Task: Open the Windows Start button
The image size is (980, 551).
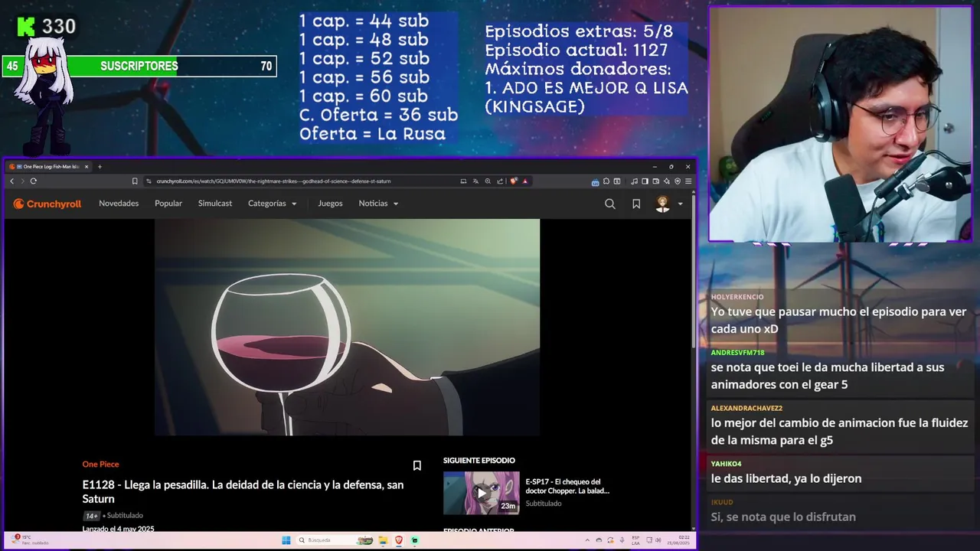Action: coord(286,540)
